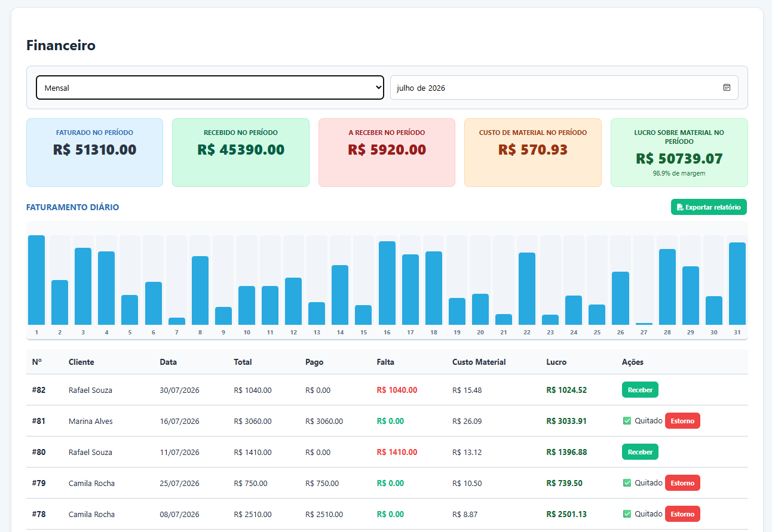772x532 pixels.
Task: Click Estorno for order #78
Action: pyautogui.click(x=682, y=514)
